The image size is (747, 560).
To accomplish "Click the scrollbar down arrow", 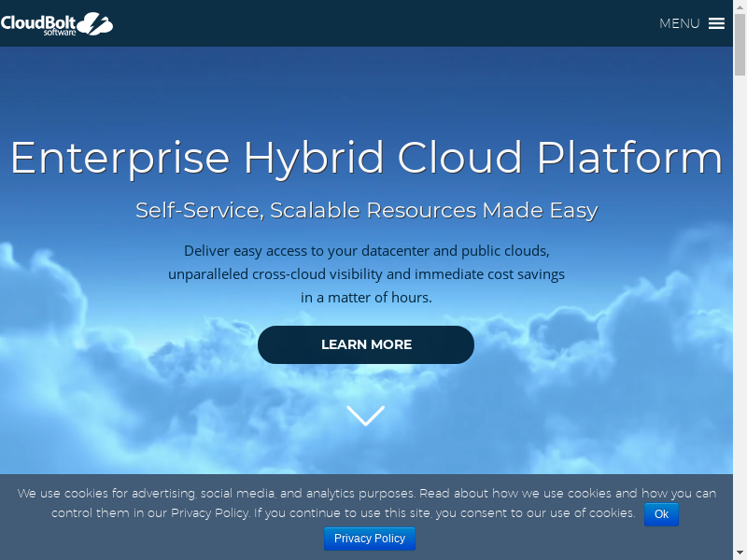I will 740,553.
